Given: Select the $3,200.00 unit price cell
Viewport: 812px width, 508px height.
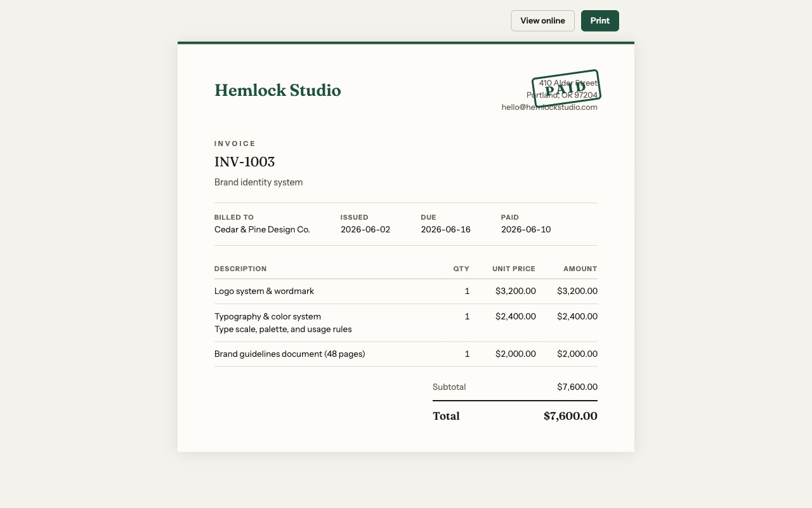Looking at the screenshot, I should pos(516,291).
